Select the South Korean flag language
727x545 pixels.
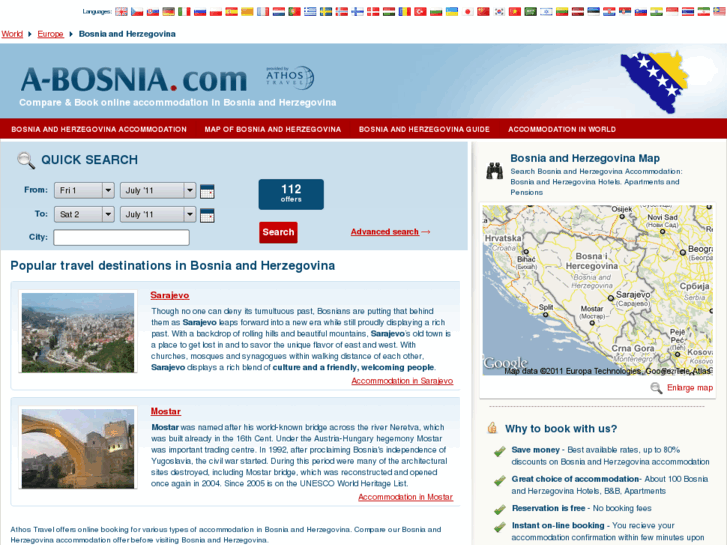499,12
